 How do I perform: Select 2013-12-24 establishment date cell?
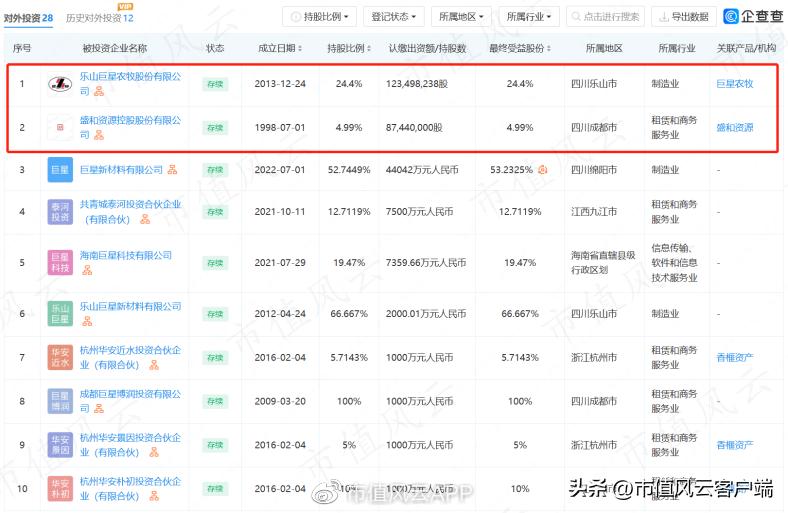pyautogui.click(x=280, y=83)
